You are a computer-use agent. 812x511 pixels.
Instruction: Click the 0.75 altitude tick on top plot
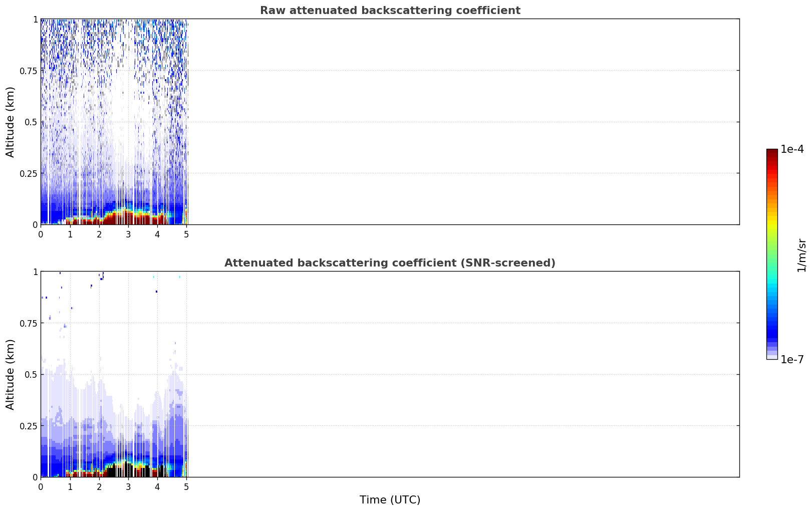coord(29,71)
